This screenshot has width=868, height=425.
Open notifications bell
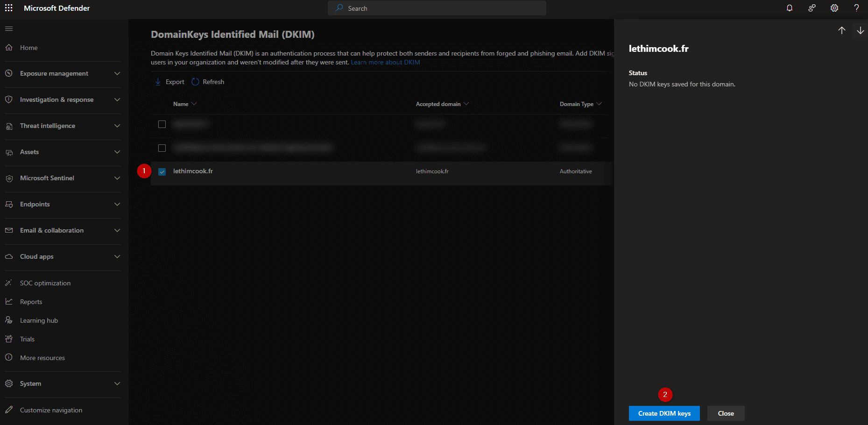tap(790, 8)
